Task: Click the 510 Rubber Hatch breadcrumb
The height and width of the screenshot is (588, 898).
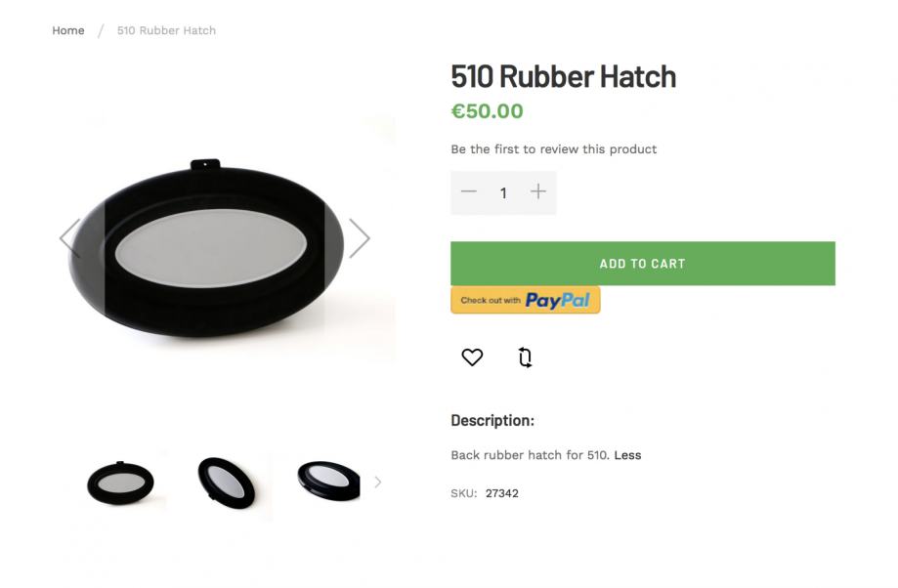Action: click(x=166, y=30)
